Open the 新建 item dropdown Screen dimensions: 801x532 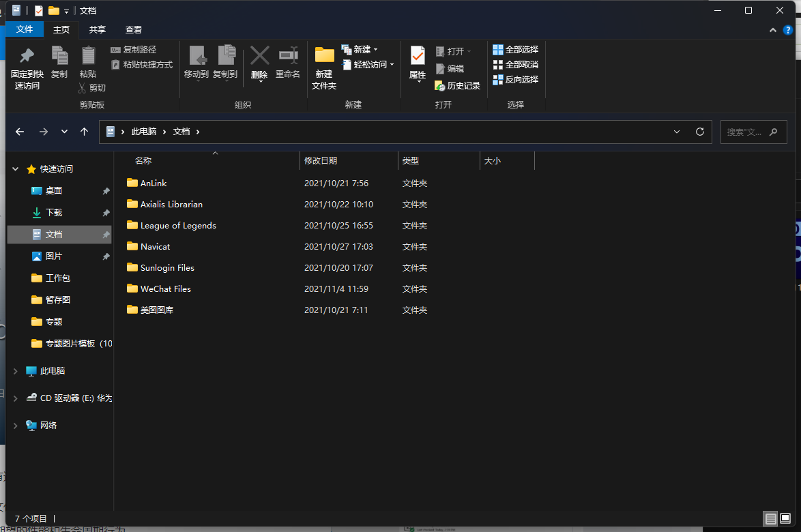pyautogui.click(x=360, y=50)
